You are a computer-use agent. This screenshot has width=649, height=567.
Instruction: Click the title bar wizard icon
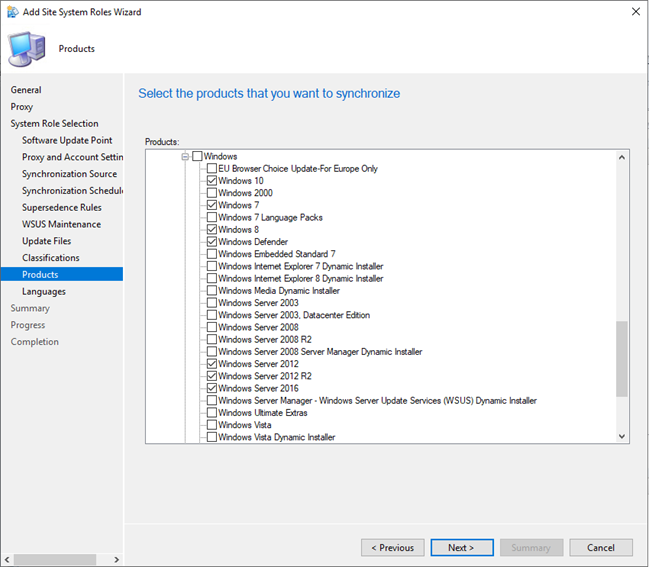(x=13, y=12)
